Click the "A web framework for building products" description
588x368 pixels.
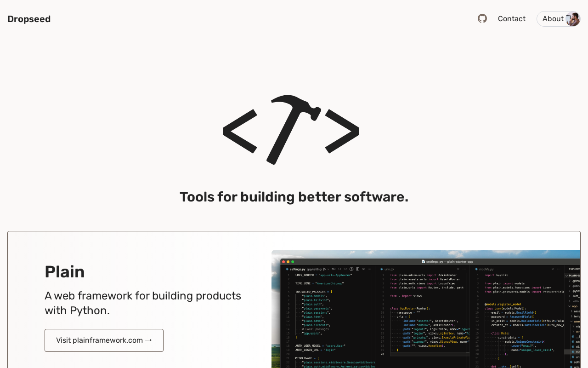click(x=143, y=303)
